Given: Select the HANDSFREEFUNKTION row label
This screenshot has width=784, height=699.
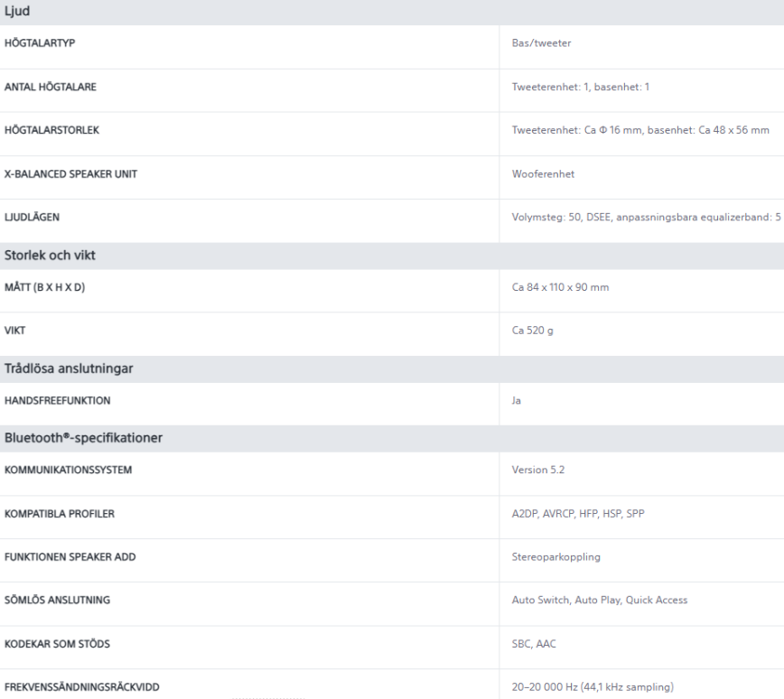Looking at the screenshot, I should point(61,399).
